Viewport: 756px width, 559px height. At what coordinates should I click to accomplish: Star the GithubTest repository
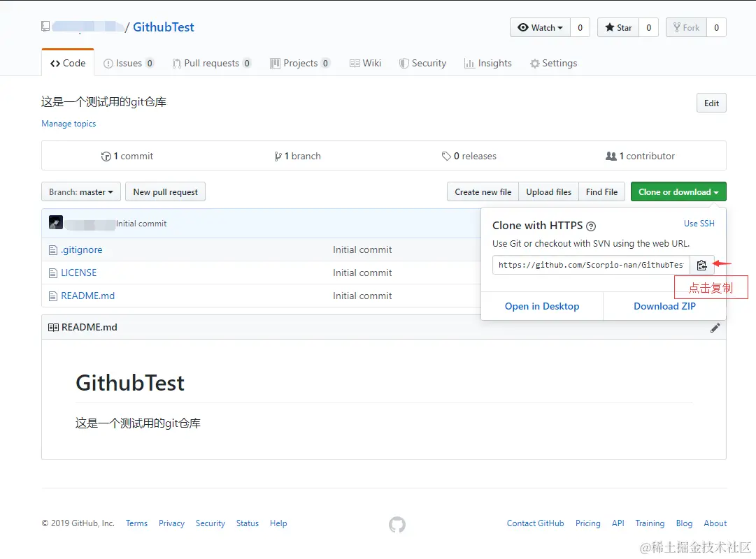pyautogui.click(x=618, y=27)
